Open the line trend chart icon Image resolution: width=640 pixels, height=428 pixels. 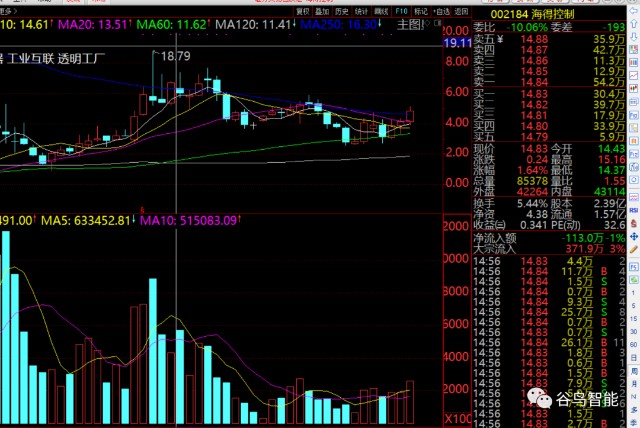634,75
